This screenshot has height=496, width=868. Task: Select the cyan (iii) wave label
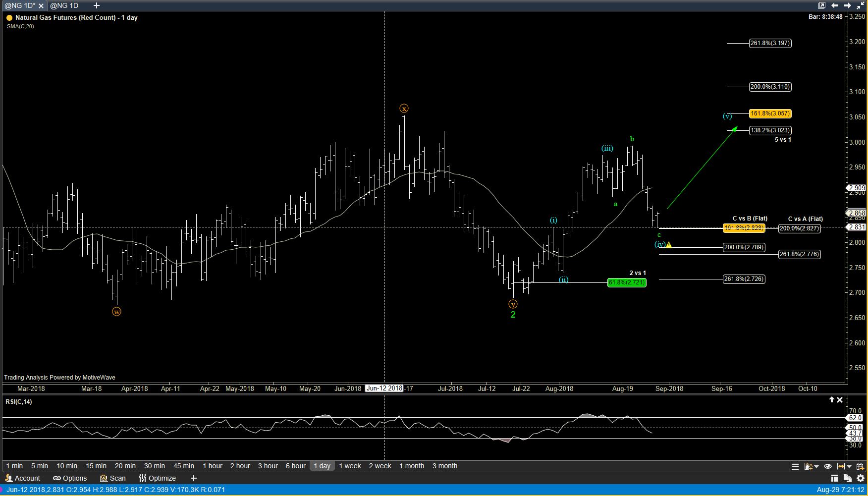click(607, 148)
